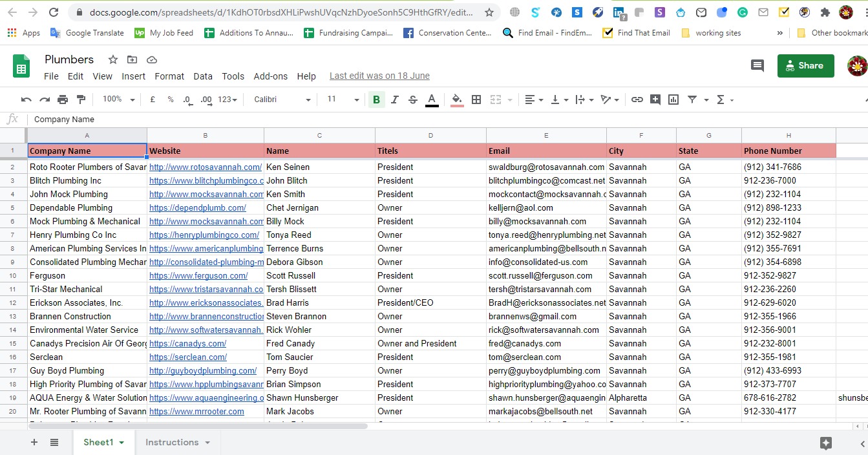Toggle Italic formatting

click(394, 100)
